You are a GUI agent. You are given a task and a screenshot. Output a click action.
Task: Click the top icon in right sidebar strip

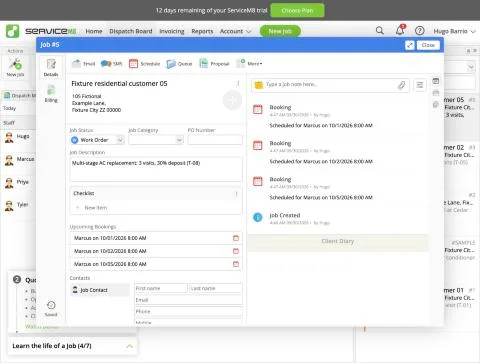(x=436, y=81)
